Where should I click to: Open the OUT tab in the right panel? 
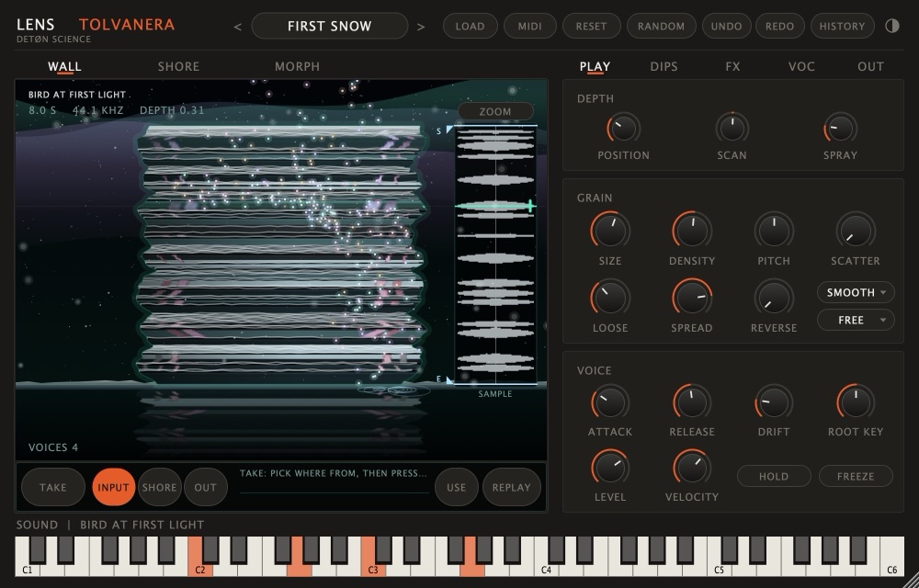point(871,67)
